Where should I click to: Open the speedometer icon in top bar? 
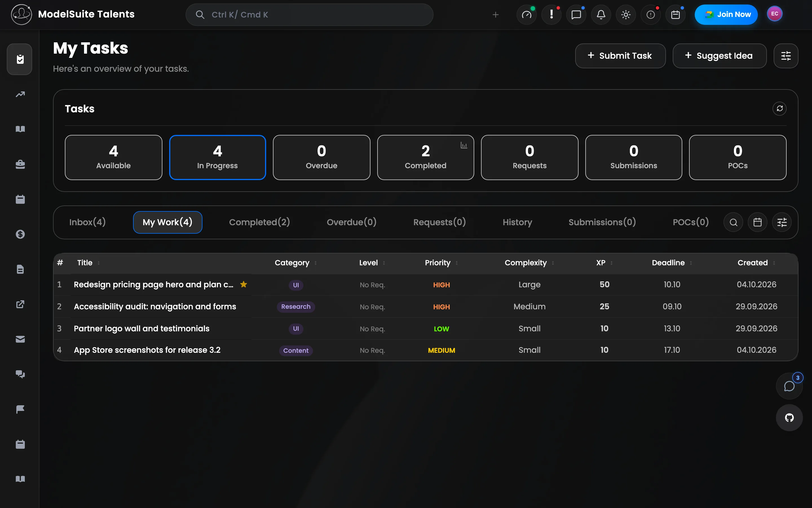[x=526, y=15]
